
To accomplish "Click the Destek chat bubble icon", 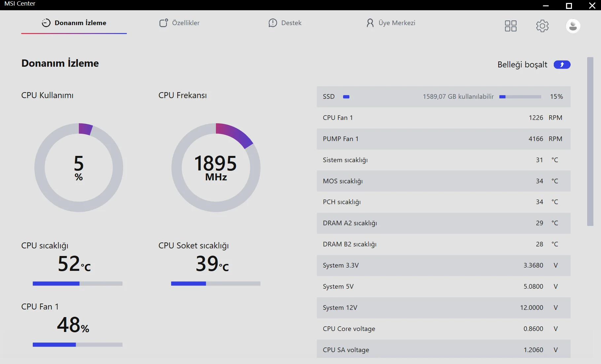I will [x=273, y=23].
